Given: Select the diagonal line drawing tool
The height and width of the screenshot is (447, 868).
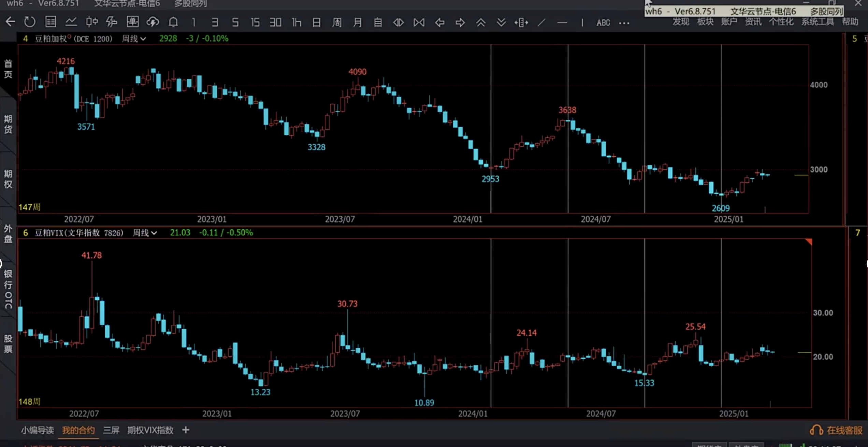Looking at the screenshot, I should [x=541, y=23].
